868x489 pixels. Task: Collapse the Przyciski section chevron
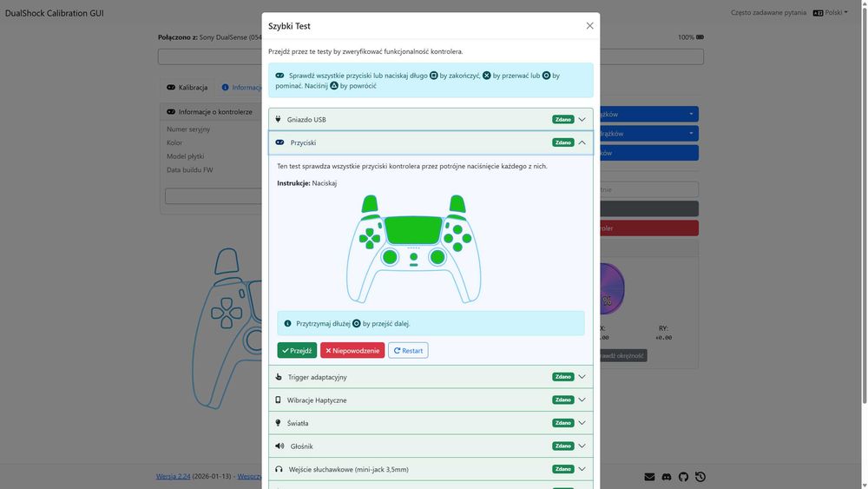tap(582, 142)
